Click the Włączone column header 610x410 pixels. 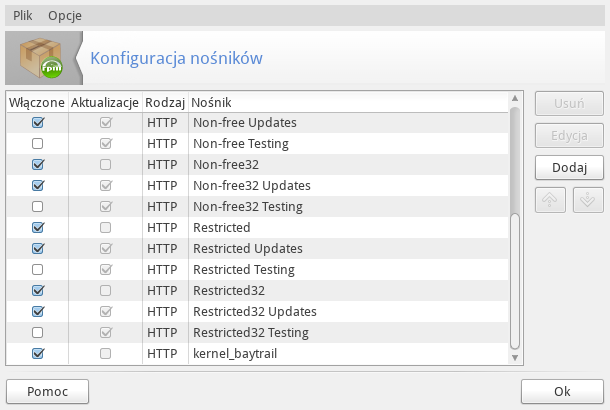[37, 102]
